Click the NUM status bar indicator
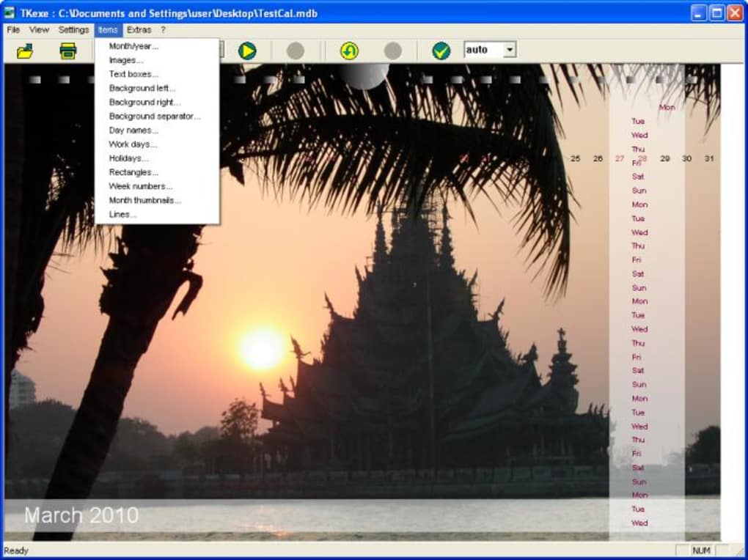This screenshot has width=748, height=560. (x=701, y=551)
